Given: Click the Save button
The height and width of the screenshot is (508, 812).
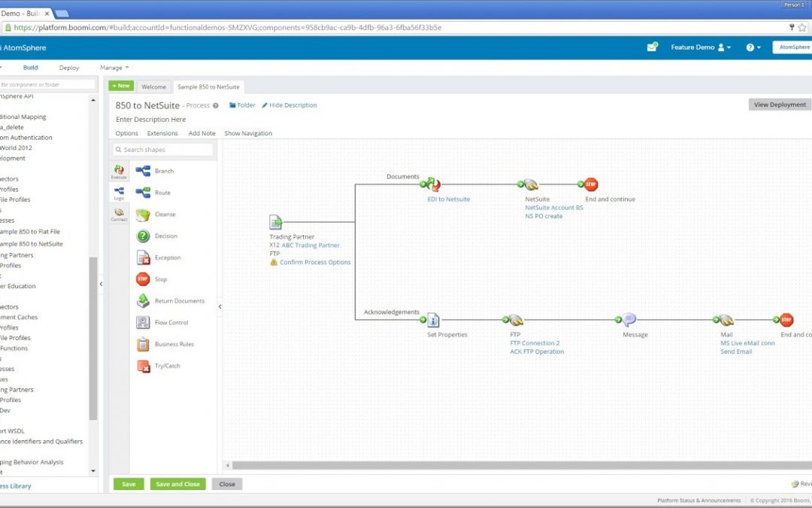Looking at the screenshot, I should [x=129, y=484].
